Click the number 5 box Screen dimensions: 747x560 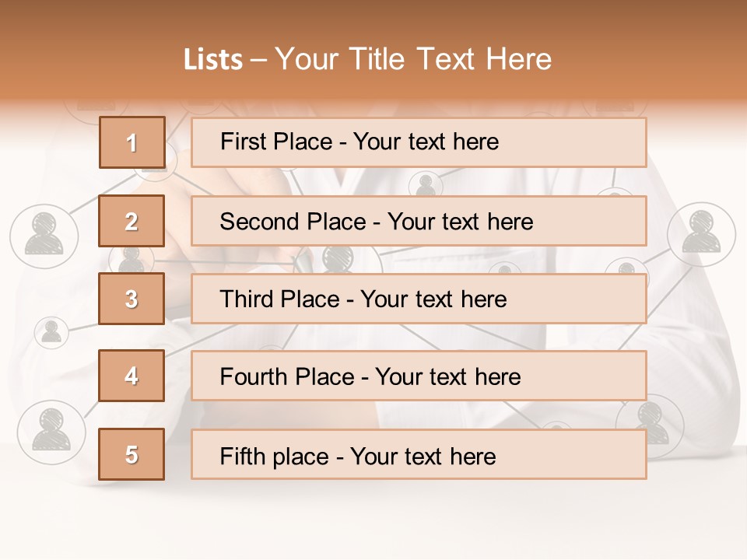point(132,454)
